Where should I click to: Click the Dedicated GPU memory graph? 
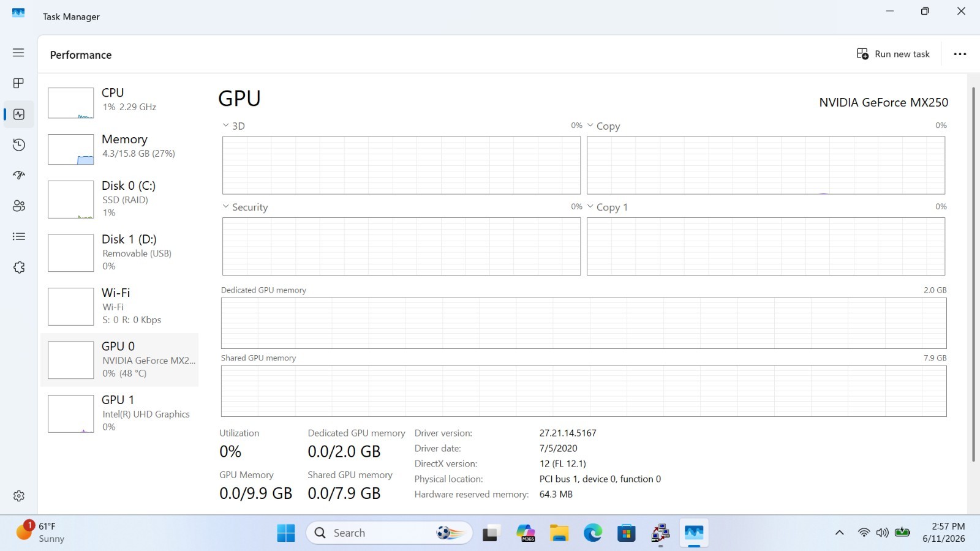[x=584, y=323]
